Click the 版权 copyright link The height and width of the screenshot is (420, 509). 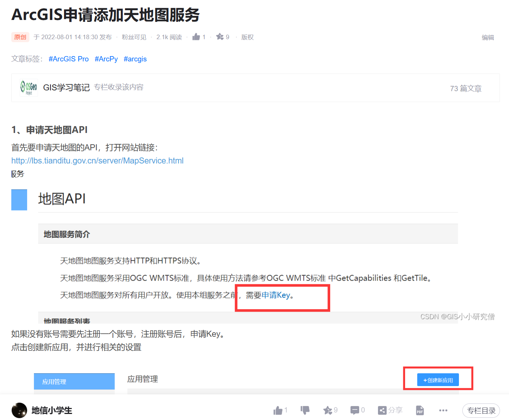tap(247, 37)
